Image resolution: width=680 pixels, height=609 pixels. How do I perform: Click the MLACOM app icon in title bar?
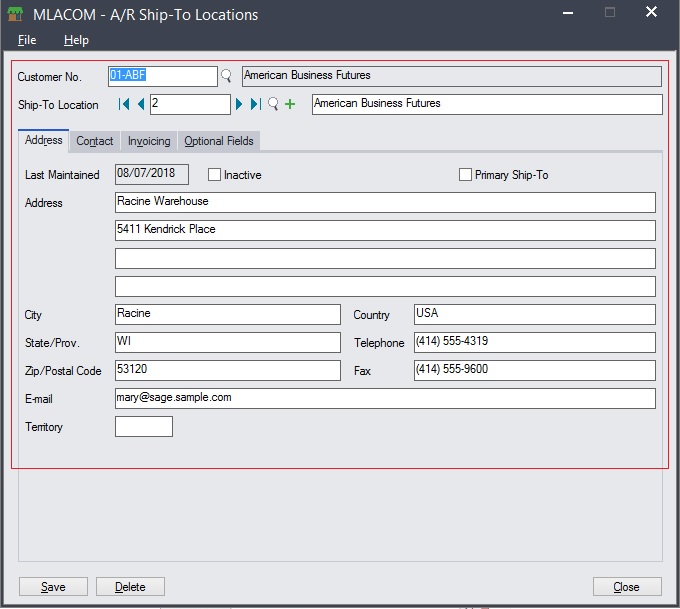point(16,15)
